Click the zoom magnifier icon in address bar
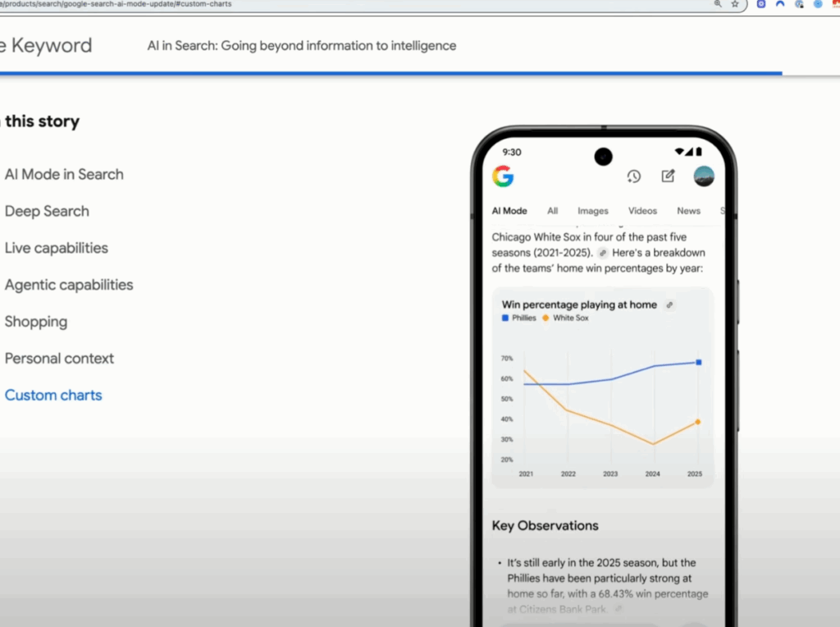This screenshot has height=627, width=840. click(x=718, y=4)
